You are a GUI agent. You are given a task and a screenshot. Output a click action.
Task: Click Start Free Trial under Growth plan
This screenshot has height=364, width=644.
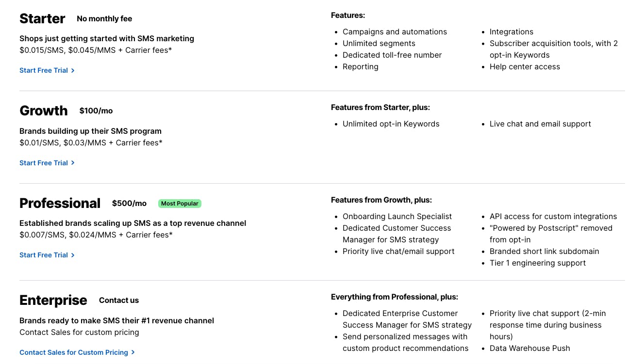44,163
